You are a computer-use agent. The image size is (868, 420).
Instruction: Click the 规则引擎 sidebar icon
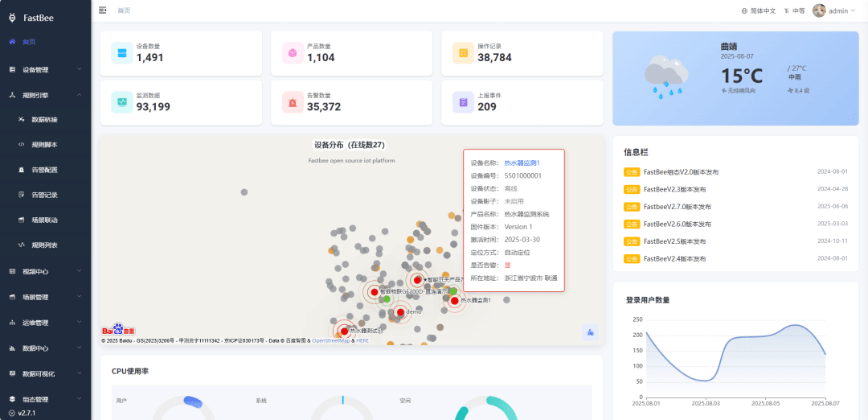pyautogui.click(x=12, y=95)
